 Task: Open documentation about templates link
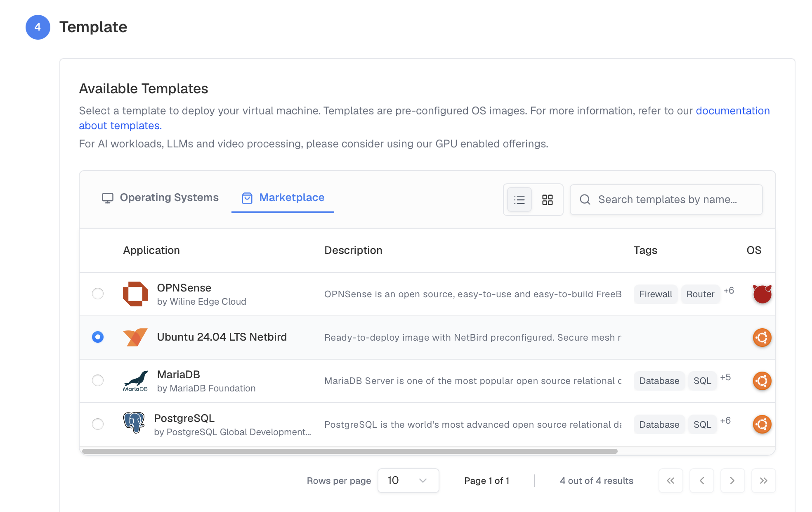pyautogui.click(x=733, y=111)
